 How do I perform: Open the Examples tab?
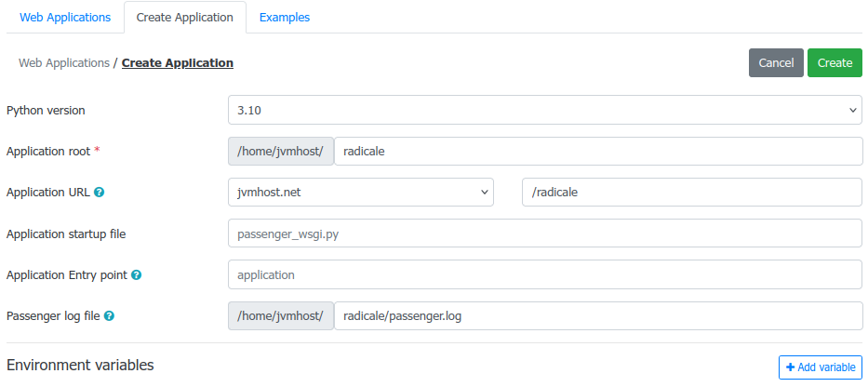click(285, 18)
